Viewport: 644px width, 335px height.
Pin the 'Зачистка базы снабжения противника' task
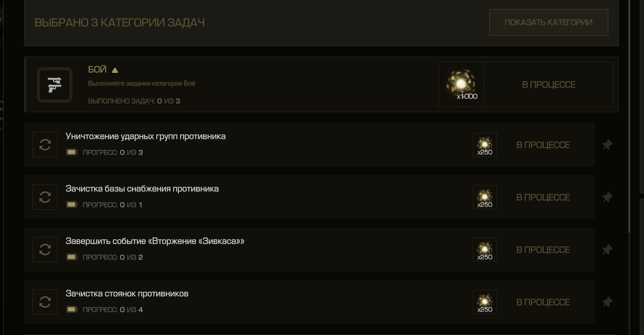click(x=607, y=197)
